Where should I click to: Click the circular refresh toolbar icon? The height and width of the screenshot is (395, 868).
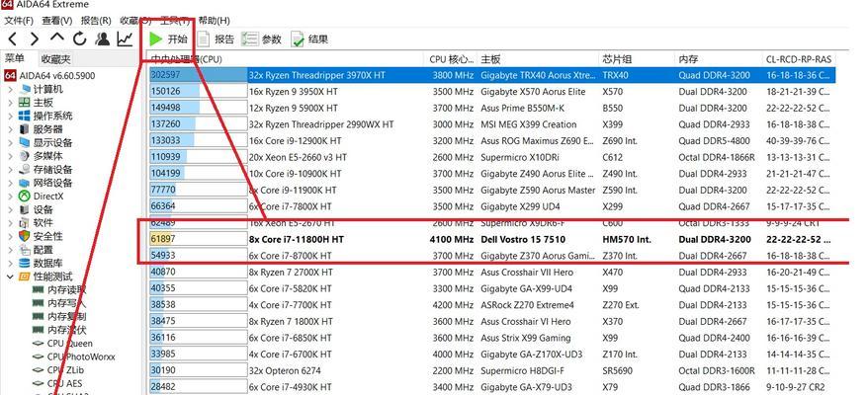coord(80,39)
